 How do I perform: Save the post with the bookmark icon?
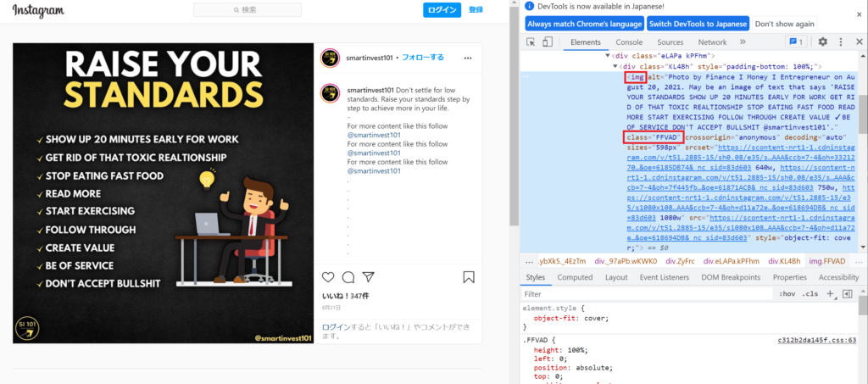point(469,277)
